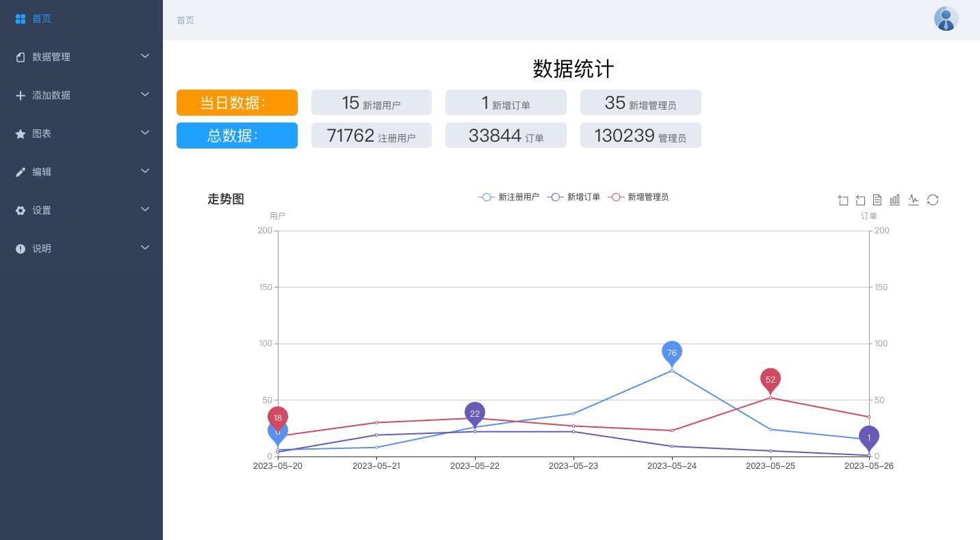This screenshot has width=980, height=540.
Task: Click the chart refresh/restore icon
Action: click(x=933, y=200)
